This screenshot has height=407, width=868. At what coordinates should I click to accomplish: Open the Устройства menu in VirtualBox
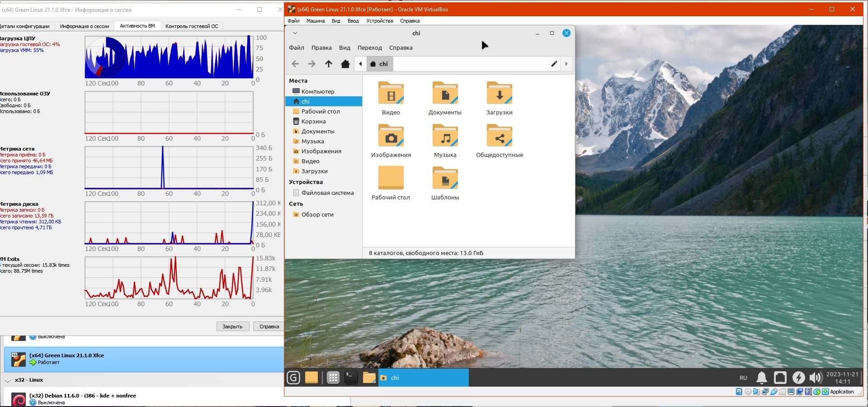[x=379, y=21]
